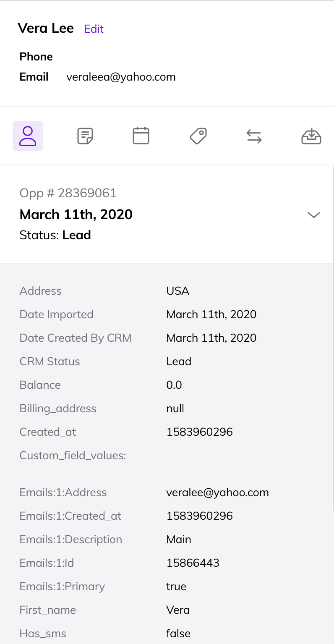Open the transfer arrows icon tab
The image size is (334, 644).
[x=254, y=136]
